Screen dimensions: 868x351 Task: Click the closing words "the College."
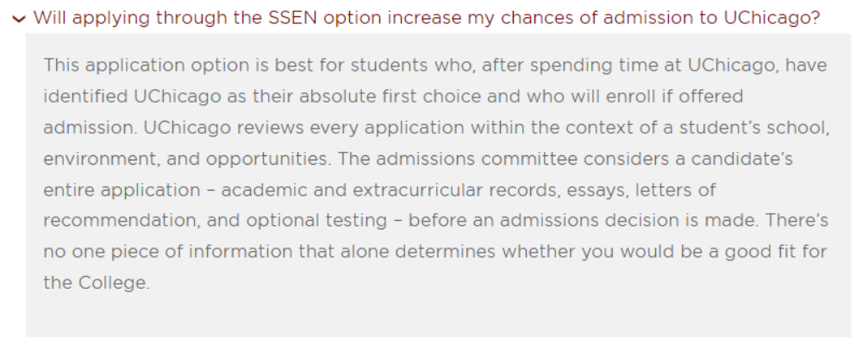coord(96,283)
